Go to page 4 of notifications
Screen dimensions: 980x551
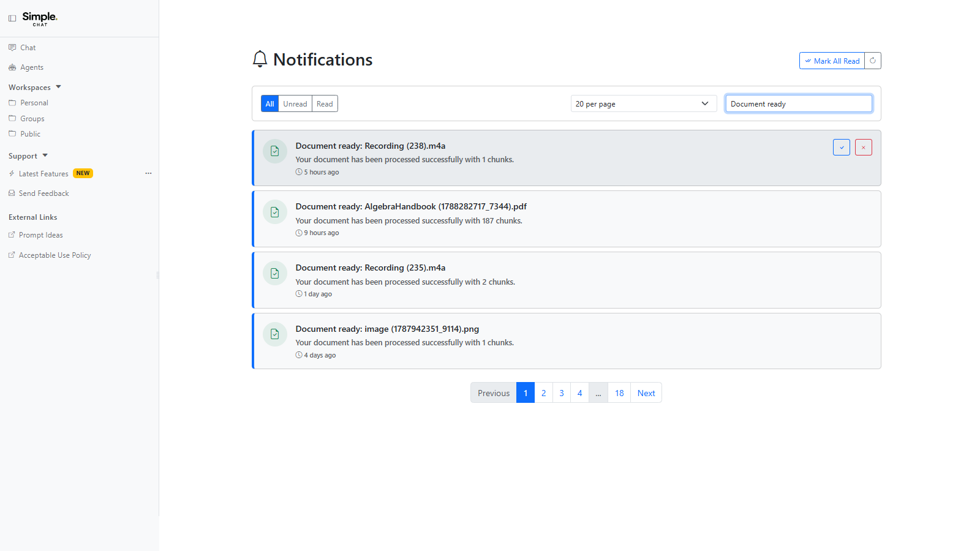[x=579, y=393]
